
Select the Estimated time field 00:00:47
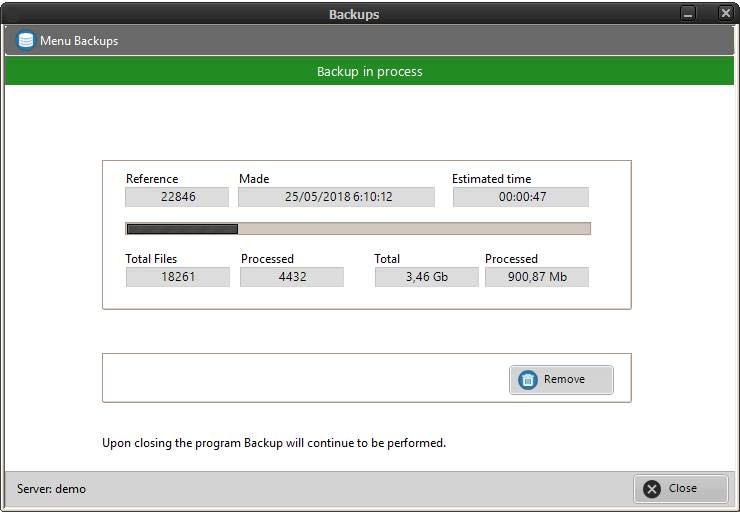click(521, 197)
